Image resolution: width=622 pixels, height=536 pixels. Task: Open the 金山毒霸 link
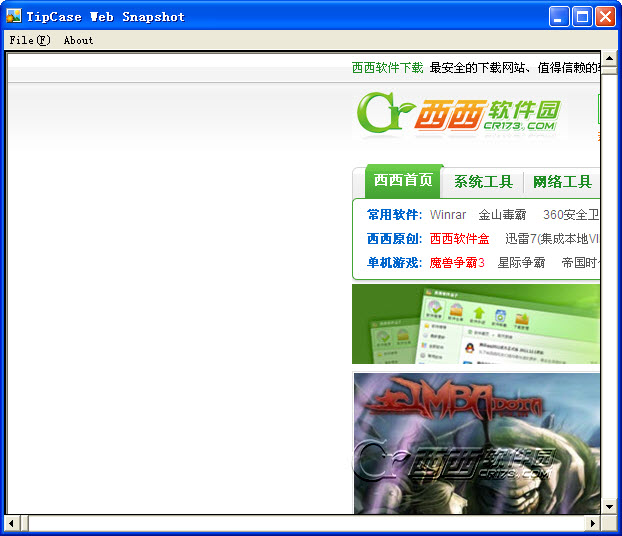point(502,215)
